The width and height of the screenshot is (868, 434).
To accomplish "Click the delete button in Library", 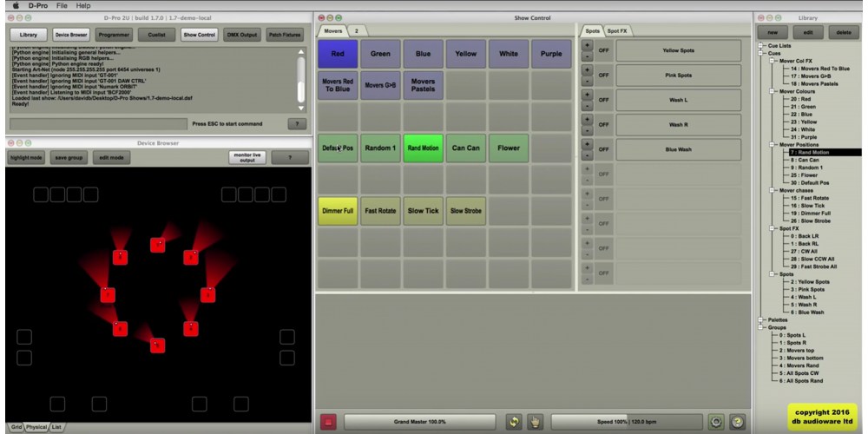I will click(844, 33).
